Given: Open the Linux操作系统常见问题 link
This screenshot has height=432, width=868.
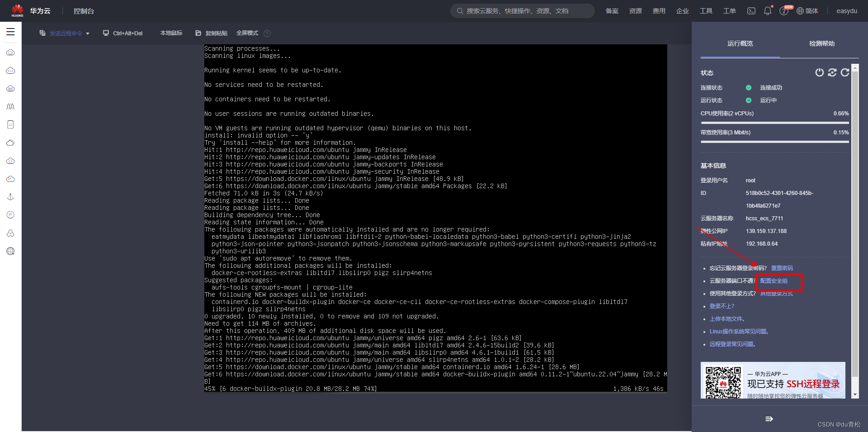Looking at the screenshot, I should (739, 332).
